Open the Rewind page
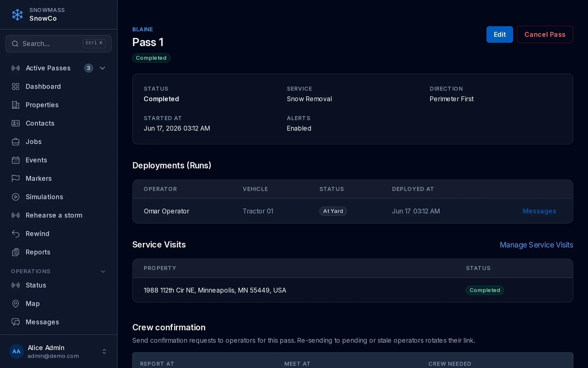The image size is (588, 368). [59, 234]
